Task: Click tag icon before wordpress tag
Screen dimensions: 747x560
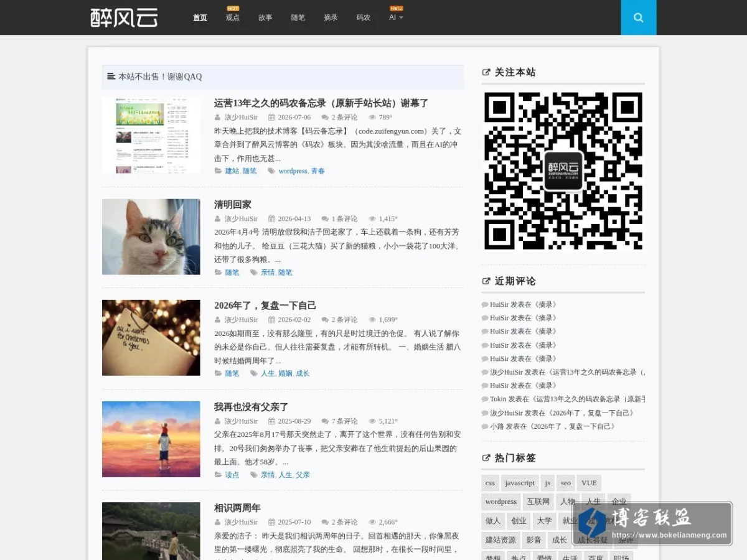Action: (271, 171)
